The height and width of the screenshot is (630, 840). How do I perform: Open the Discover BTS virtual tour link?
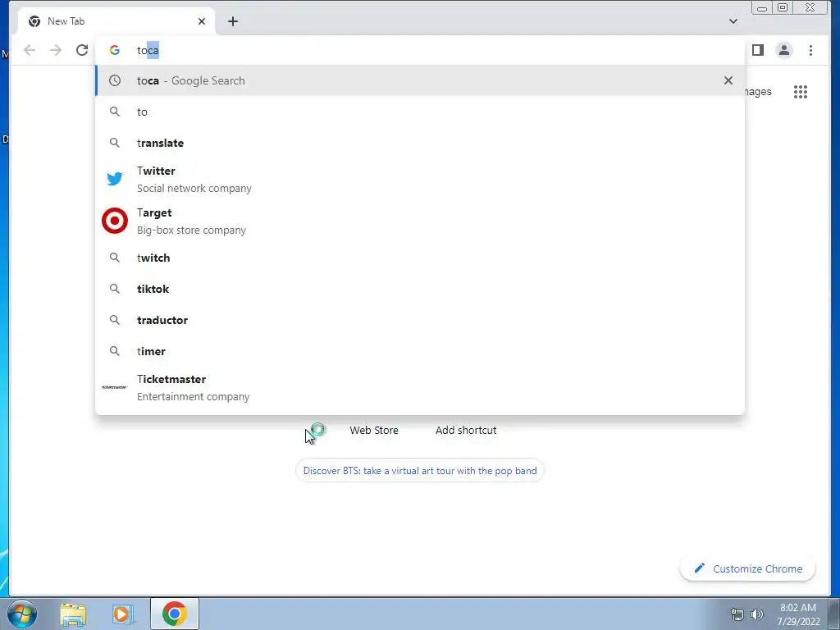point(420,470)
